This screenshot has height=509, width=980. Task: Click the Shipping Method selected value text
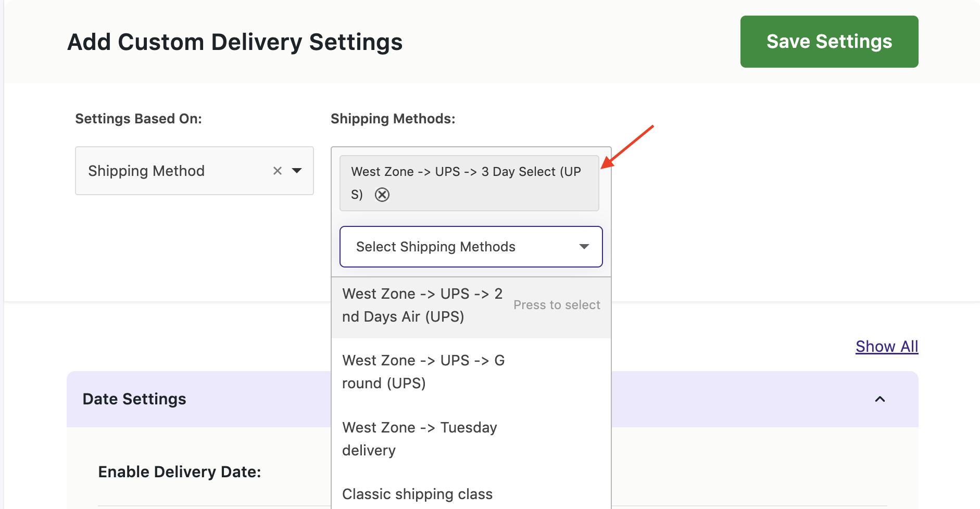tap(146, 171)
